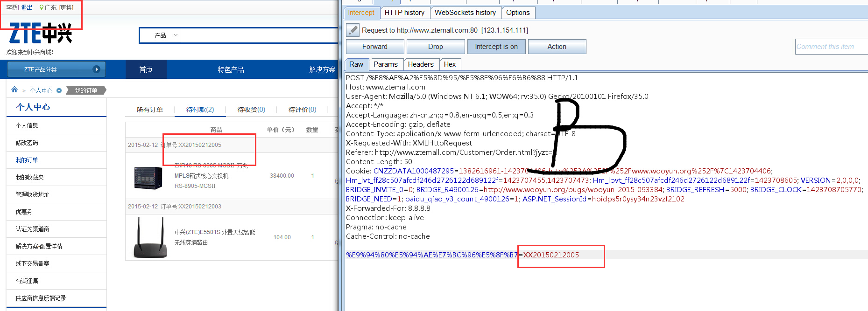Open the 中兴(ZTE)E5501S router product link
The height and width of the screenshot is (311, 868).
pos(215,237)
